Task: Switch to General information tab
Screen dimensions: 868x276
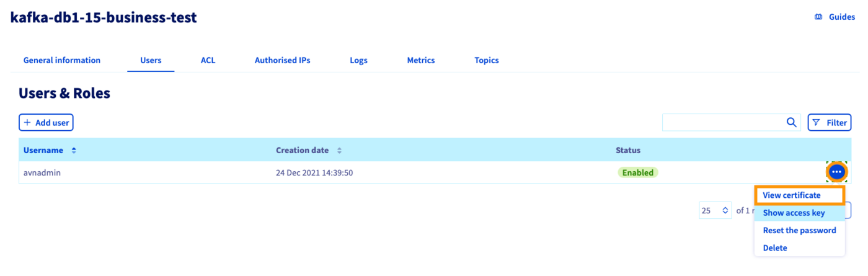Action: tap(62, 60)
